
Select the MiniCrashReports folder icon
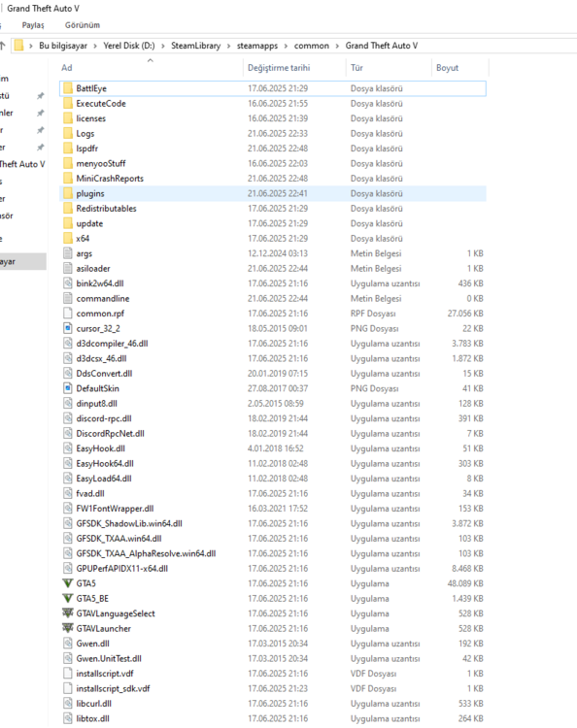(68, 179)
